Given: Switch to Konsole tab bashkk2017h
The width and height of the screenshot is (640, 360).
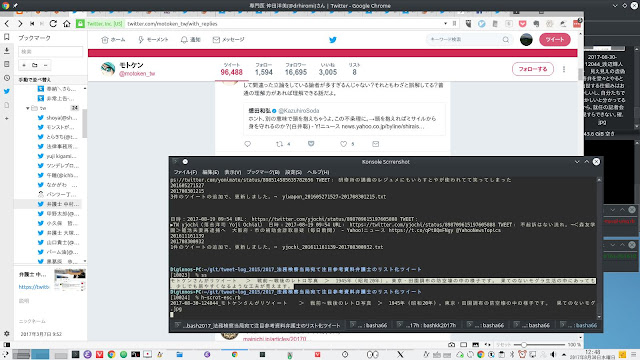Looking at the screenshot, I should (427, 325).
